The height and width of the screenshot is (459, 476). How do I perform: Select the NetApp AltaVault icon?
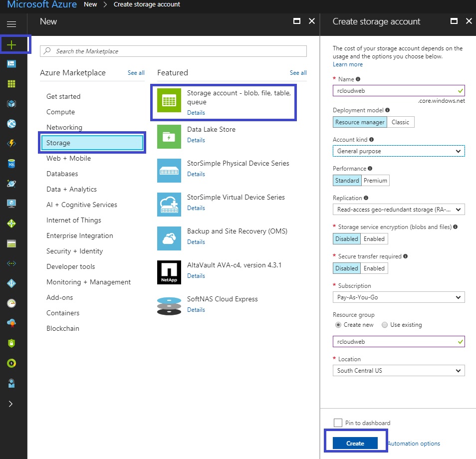169,272
